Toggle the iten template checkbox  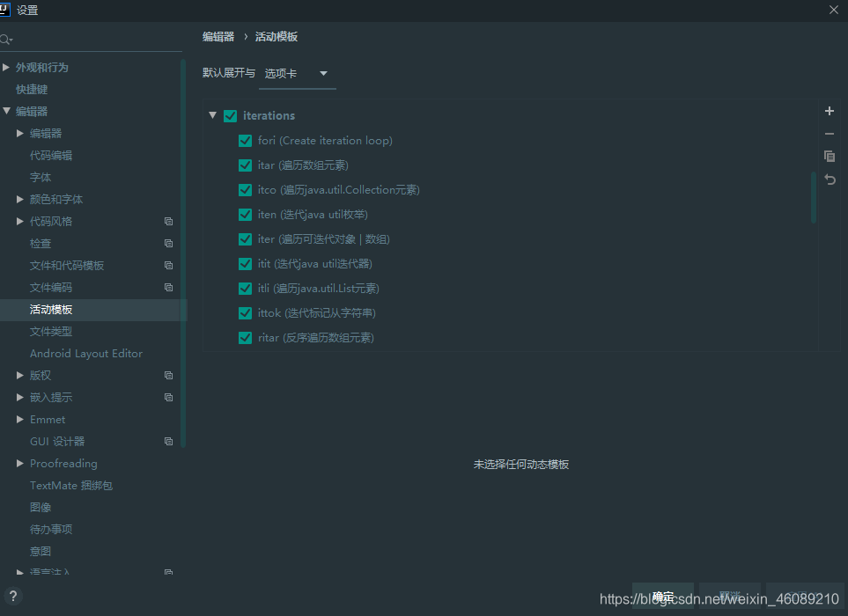pos(245,215)
